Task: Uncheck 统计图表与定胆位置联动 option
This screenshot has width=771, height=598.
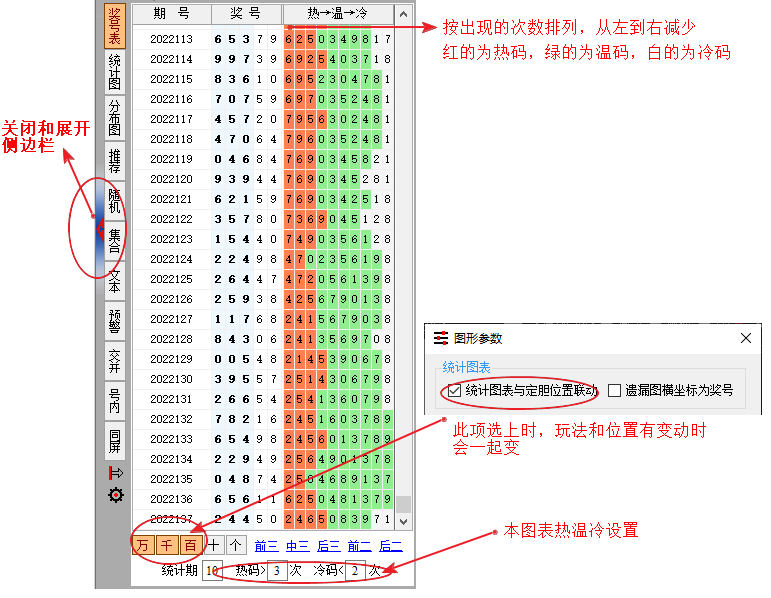Action: click(455, 390)
